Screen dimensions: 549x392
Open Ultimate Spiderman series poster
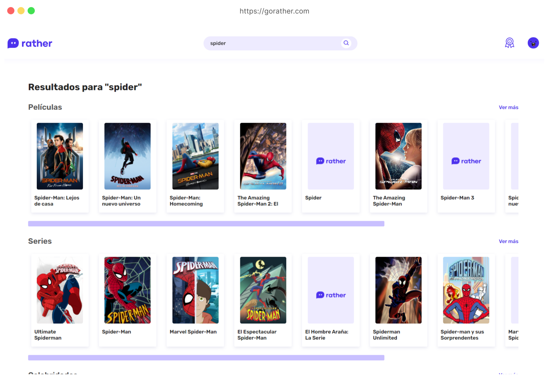60,290
